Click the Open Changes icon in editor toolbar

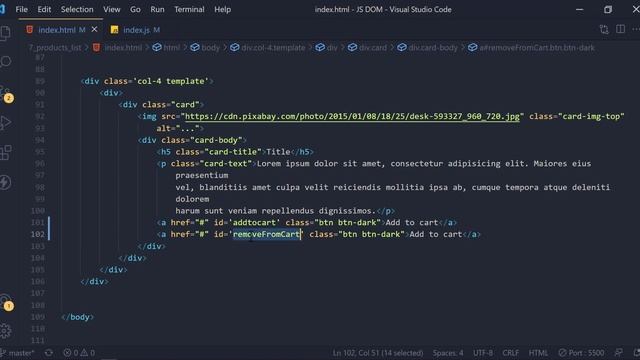click(604, 29)
